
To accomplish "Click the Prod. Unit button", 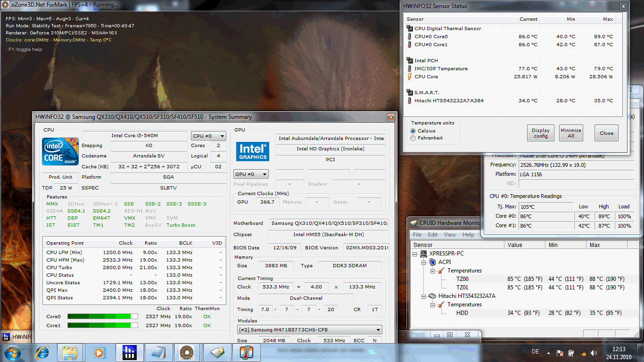I will point(61,177).
